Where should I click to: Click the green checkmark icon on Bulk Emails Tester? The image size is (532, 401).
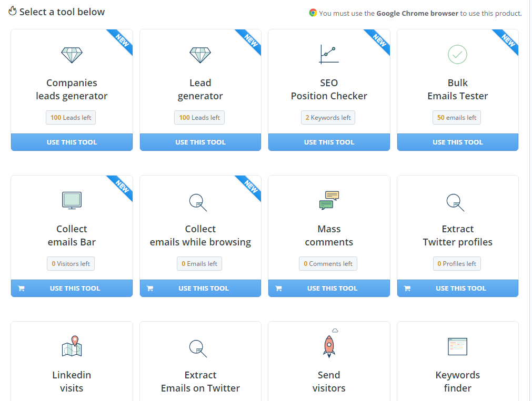(457, 54)
